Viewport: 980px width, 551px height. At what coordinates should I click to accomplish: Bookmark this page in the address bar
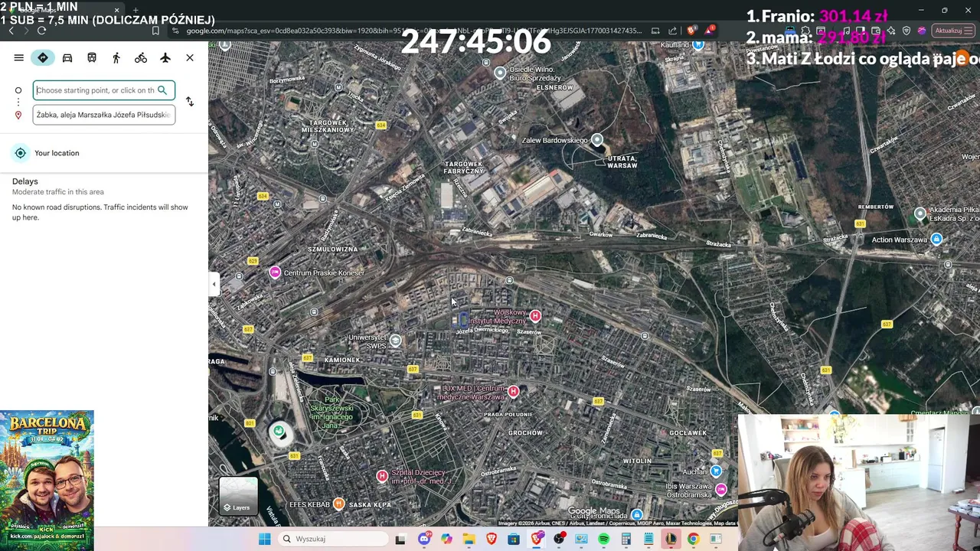pos(155,31)
